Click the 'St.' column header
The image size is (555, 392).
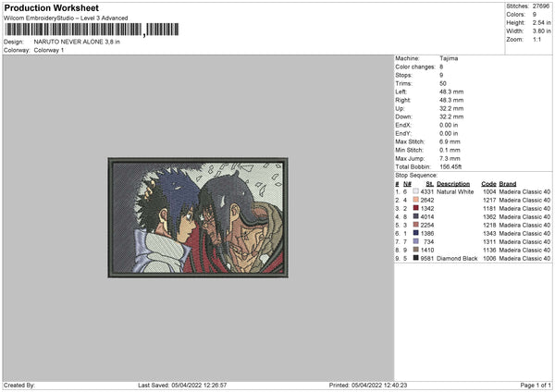click(x=430, y=184)
